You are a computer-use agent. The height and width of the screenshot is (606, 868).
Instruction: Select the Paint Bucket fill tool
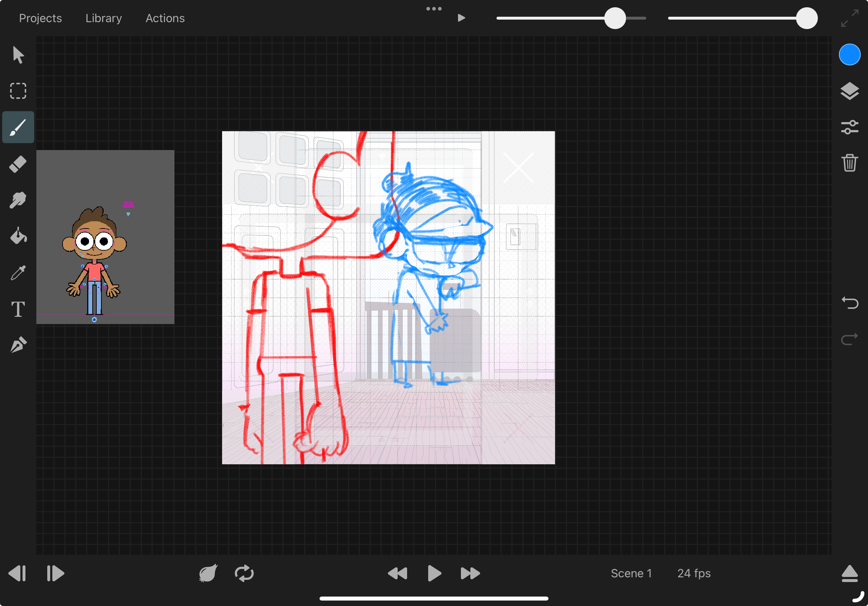click(17, 236)
